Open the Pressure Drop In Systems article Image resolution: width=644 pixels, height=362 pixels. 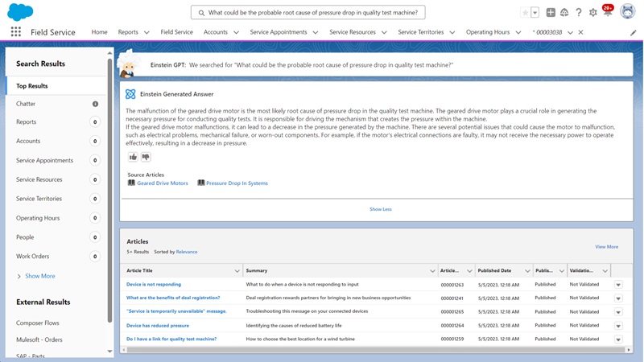pyautogui.click(x=237, y=183)
